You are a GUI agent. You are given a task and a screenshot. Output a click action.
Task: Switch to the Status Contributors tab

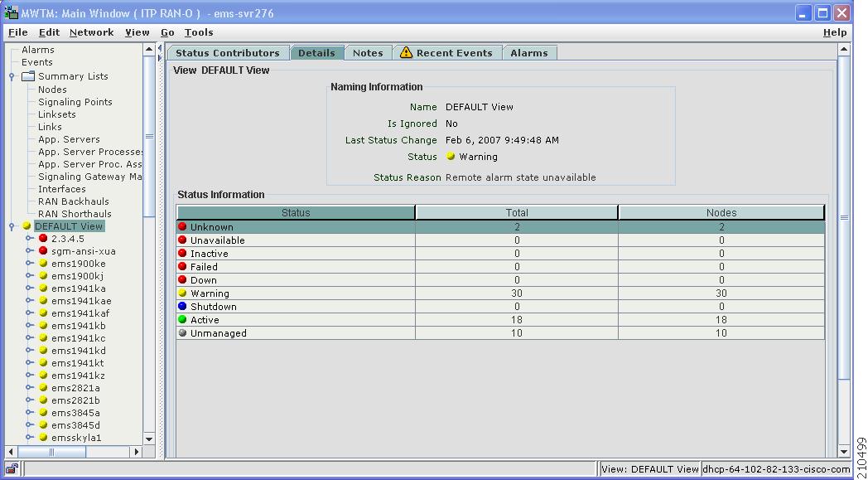point(228,53)
